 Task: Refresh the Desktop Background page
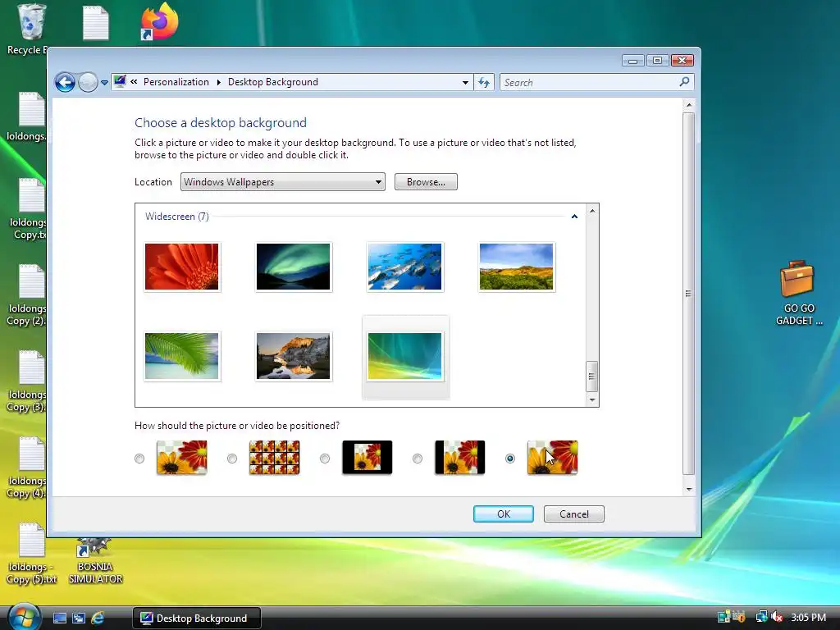[484, 83]
